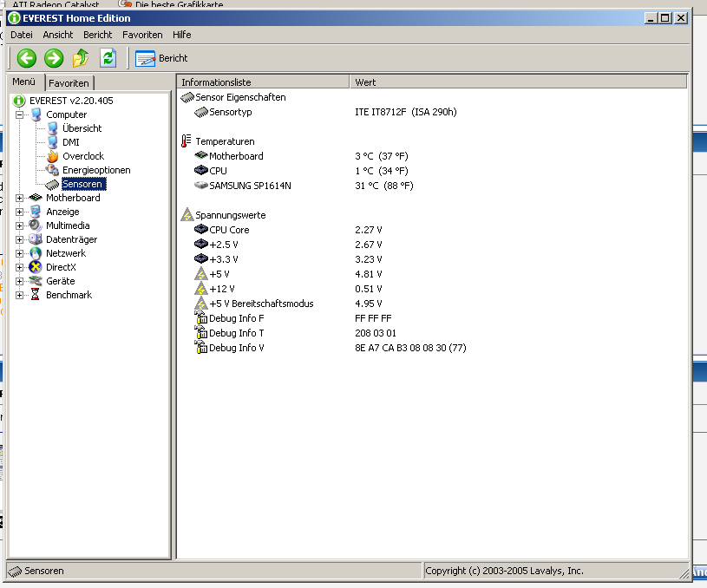Expand the DirectX tree node

pos(19,267)
